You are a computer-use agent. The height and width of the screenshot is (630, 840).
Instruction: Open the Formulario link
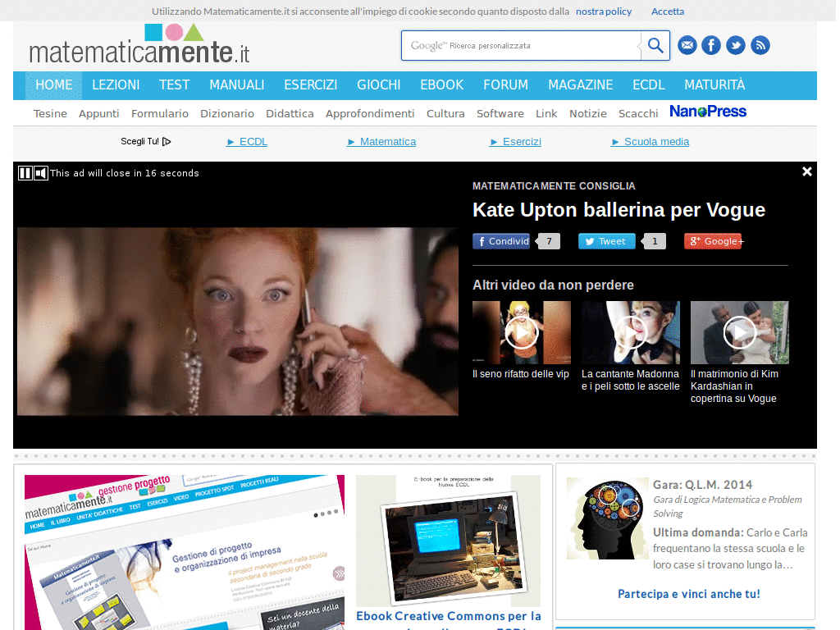pyautogui.click(x=160, y=113)
